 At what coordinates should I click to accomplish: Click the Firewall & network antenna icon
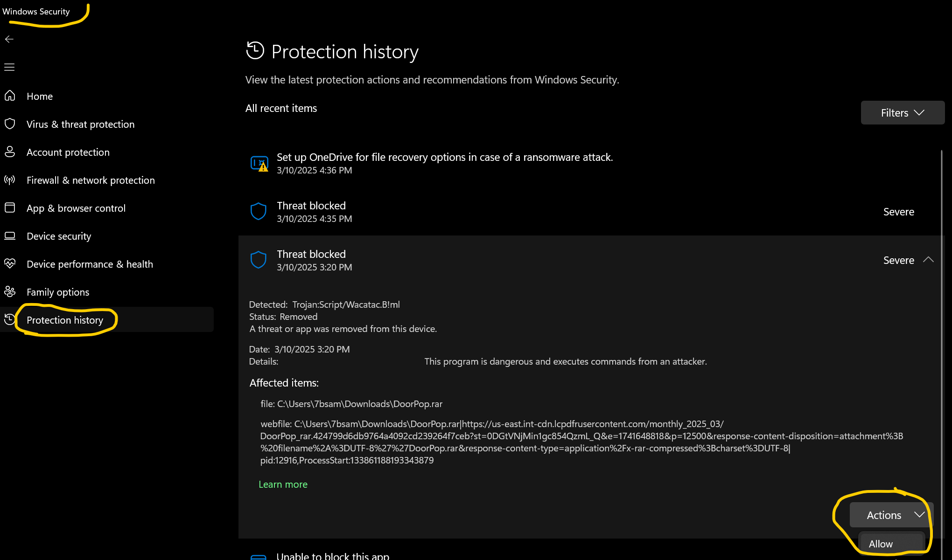(x=10, y=180)
